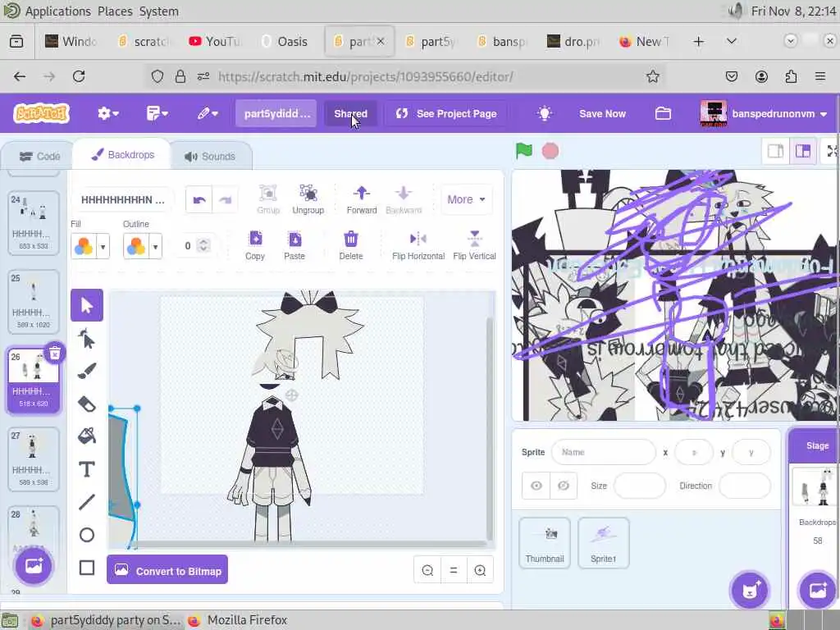Zoom out the paint canvas
840x630 pixels.
pos(427,571)
